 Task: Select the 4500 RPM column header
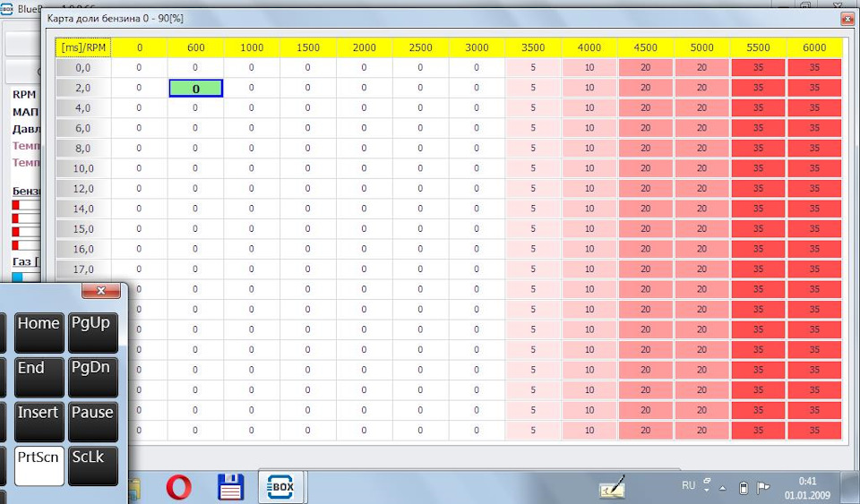click(646, 47)
